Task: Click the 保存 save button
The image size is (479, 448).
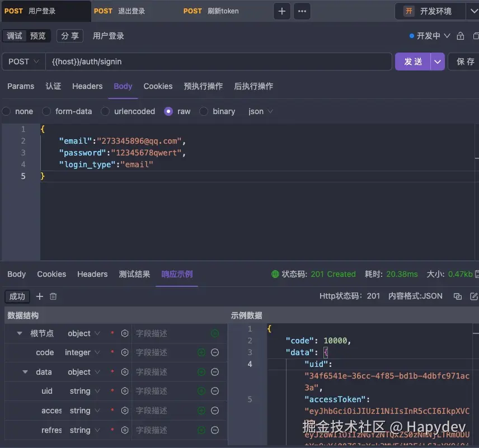Action: pos(465,62)
